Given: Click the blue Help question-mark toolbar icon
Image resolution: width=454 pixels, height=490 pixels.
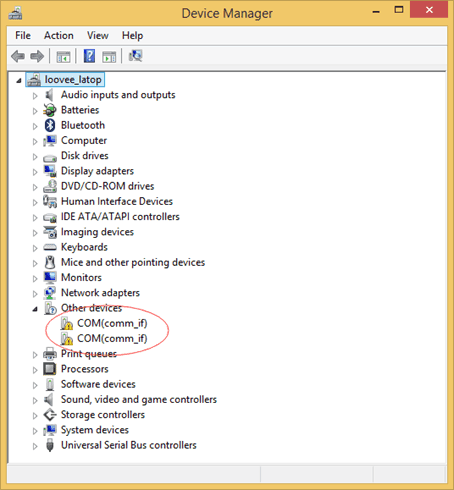Looking at the screenshot, I should tap(89, 56).
